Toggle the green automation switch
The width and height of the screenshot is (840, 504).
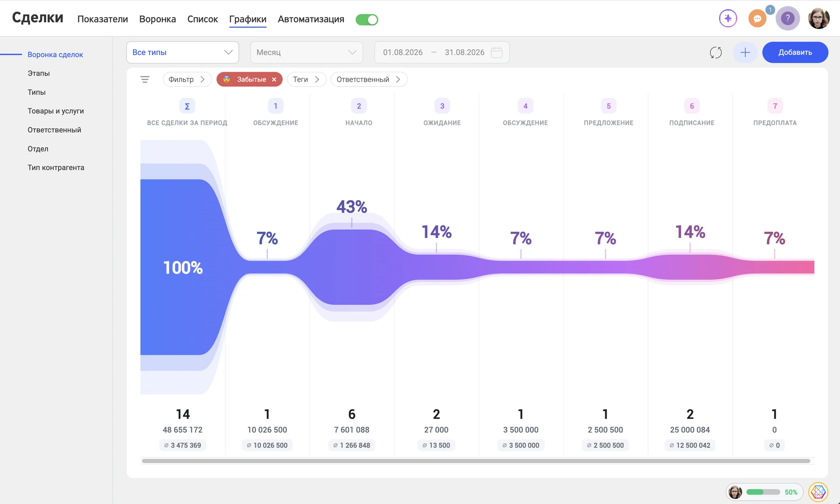[367, 20]
